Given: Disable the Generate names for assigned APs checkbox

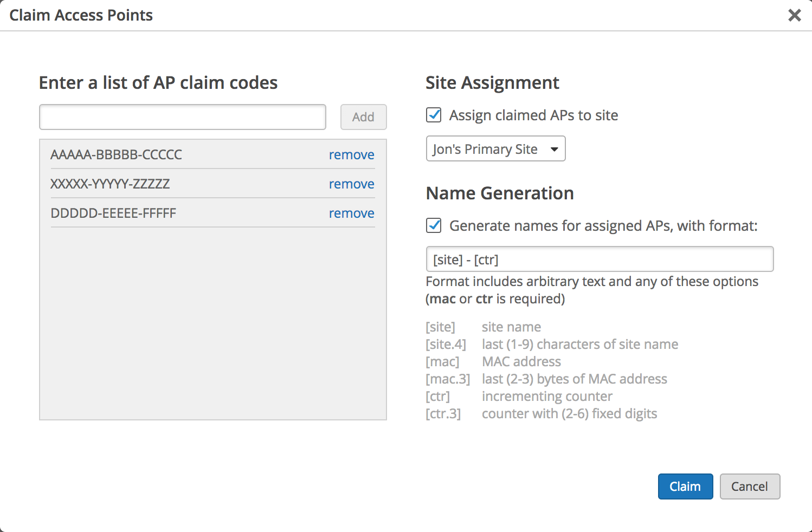Looking at the screenshot, I should (x=434, y=225).
